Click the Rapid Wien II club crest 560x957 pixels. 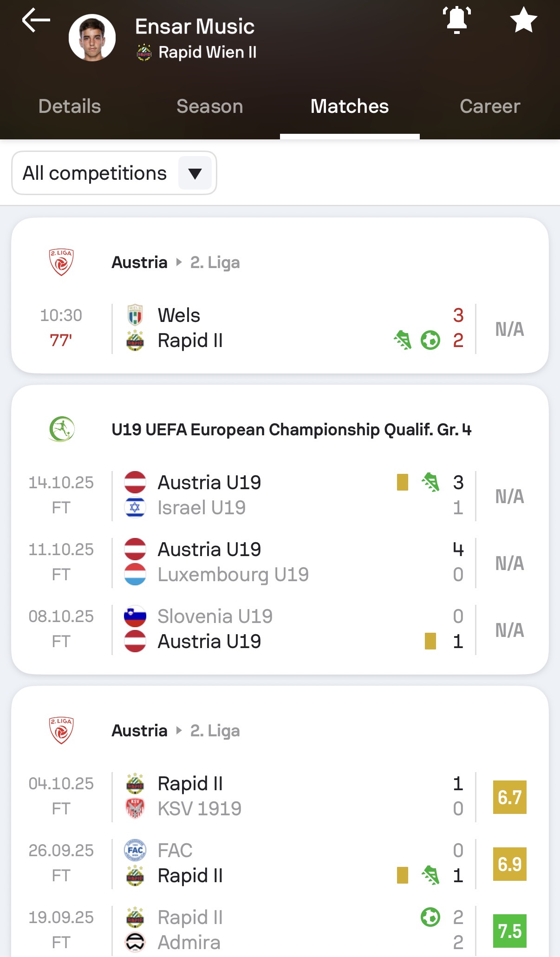click(144, 52)
